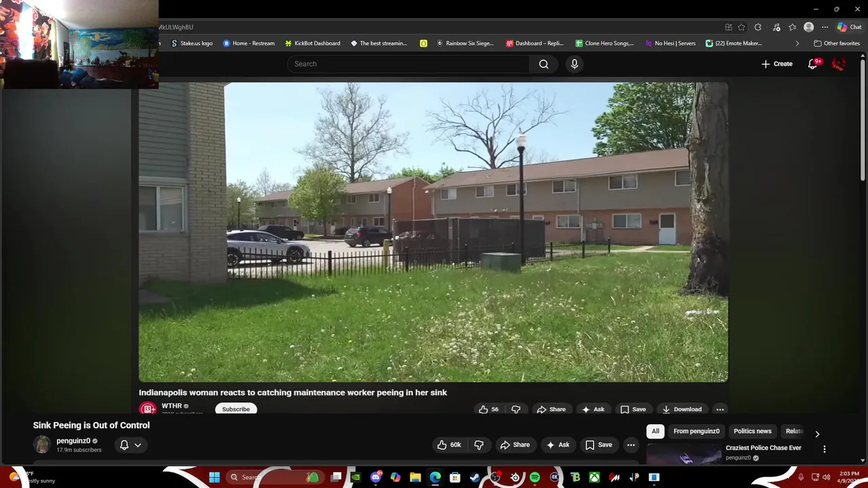The height and width of the screenshot is (488, 868).
Task: Click the YouTube search magnifier icon
Action: [544, 64]
